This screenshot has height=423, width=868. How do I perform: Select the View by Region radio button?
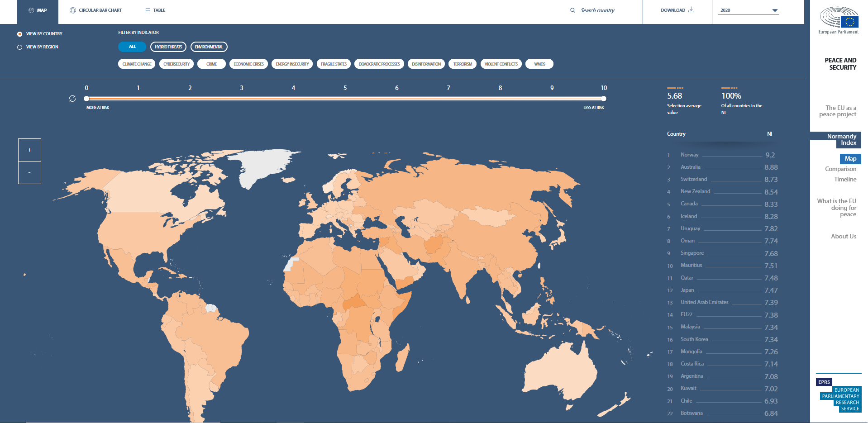click(19, 47)
